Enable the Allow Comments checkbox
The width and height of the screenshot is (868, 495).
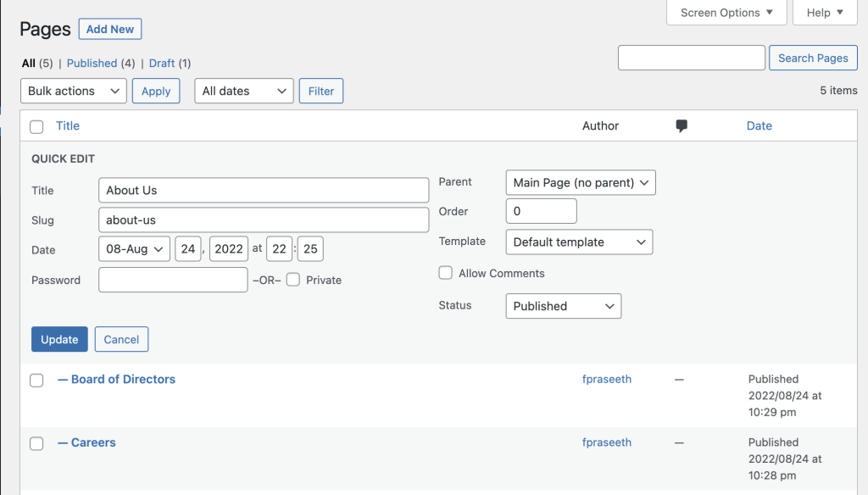pyautogui.click(x=445, y=272)
